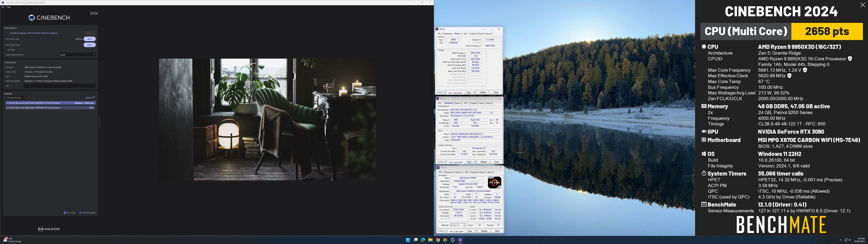The image size is (868, 244).
Task: Click the Details filter icon in Ranking
Action: [x=94, y=98]
